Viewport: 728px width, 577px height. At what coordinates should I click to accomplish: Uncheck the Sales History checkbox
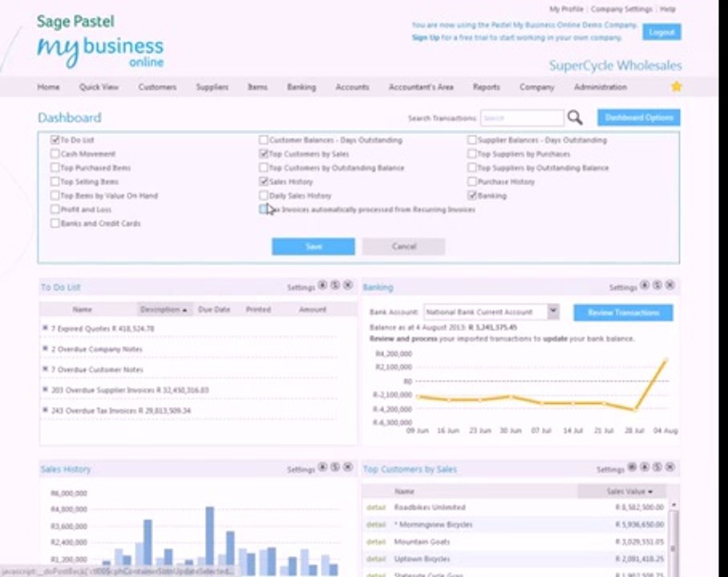(x=263, y=181)
